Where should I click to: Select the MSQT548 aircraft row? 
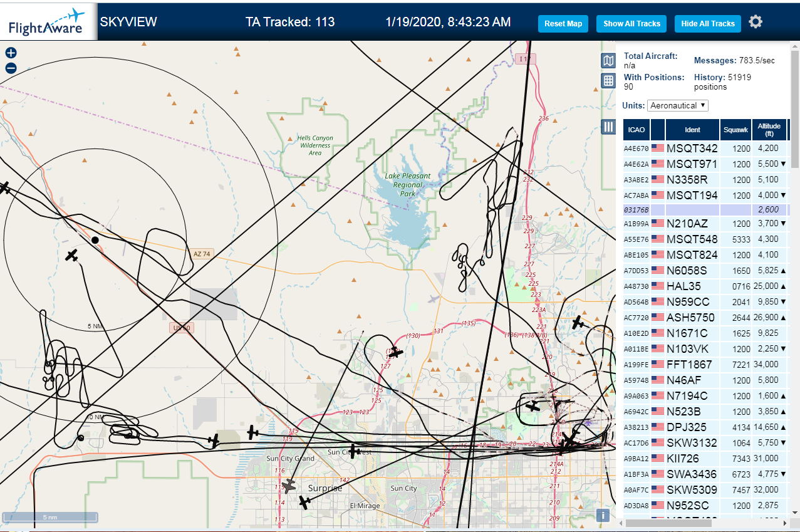[x=707, y=239]
